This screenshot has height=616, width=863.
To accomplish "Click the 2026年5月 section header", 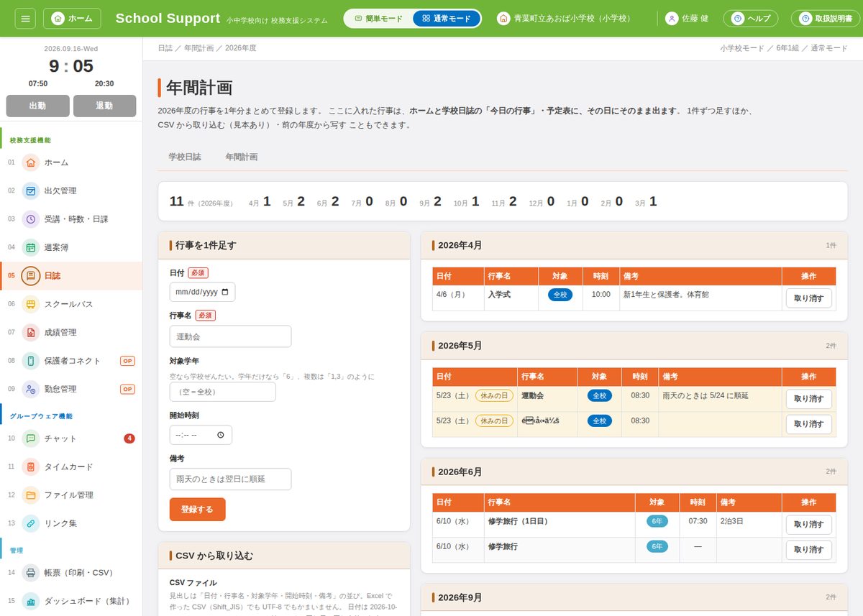I will [634, 346].
